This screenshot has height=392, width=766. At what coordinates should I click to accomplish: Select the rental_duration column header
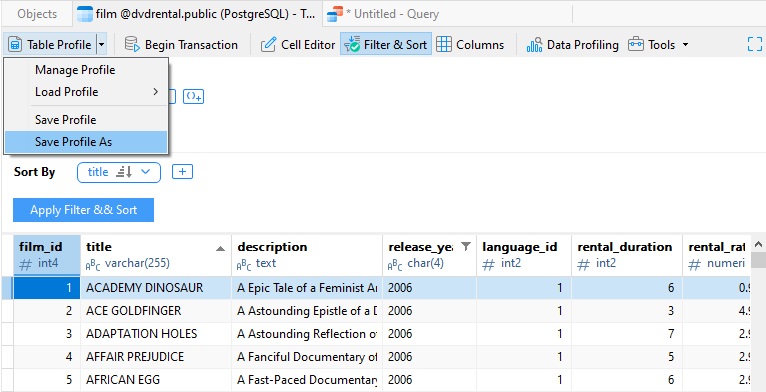coord(627,255)
